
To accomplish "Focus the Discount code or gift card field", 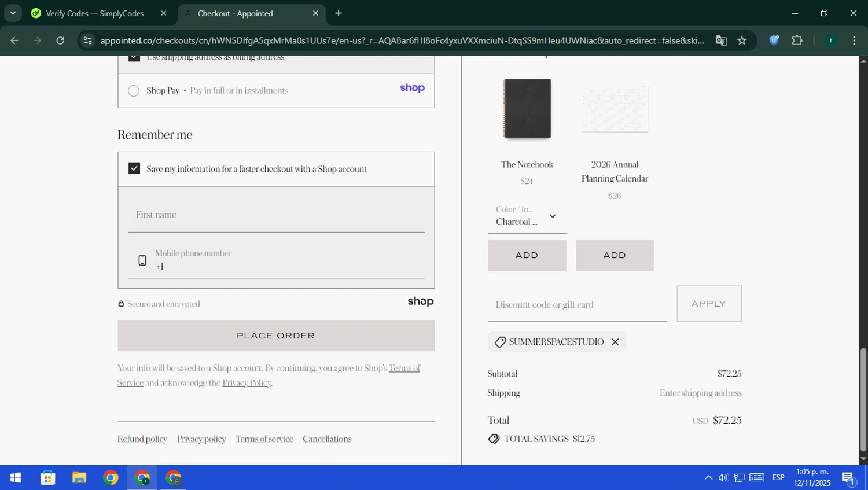I will (578, 304).
